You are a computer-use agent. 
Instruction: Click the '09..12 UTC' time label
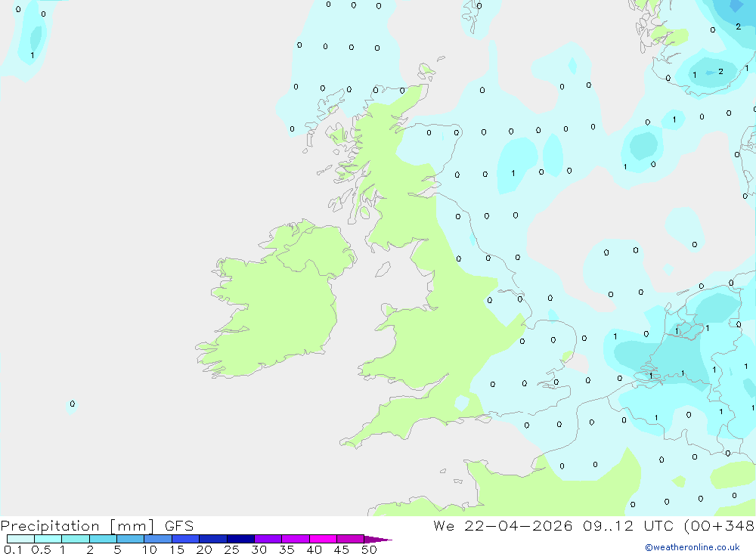tap(627, 525)
